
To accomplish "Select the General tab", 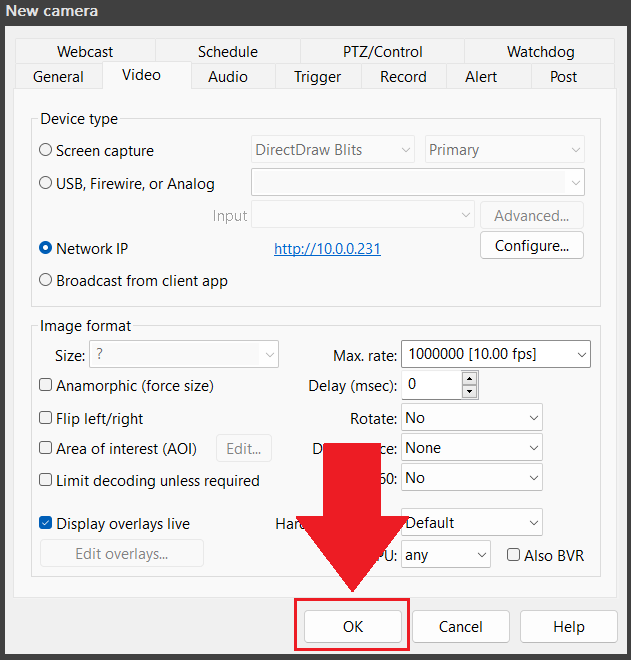I will 59,77.
